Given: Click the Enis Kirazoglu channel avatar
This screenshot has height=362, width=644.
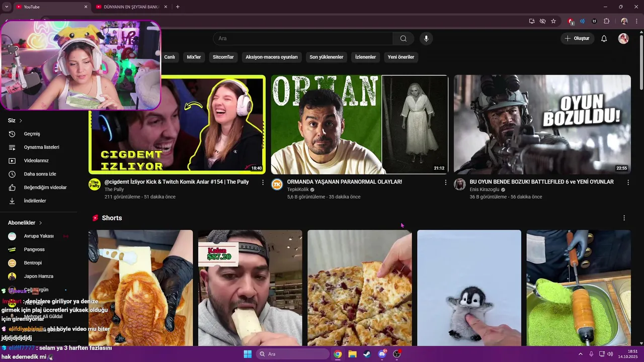Looking at the screenshot, I should (x=460, y=185).
